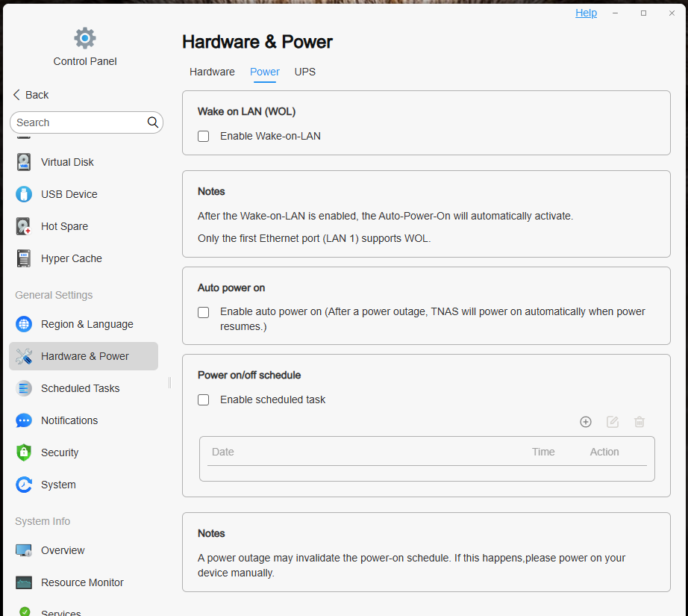Enable auto power on checkbox
The image size is (688, 616).
pyautogui.click(x=203, y=312)
